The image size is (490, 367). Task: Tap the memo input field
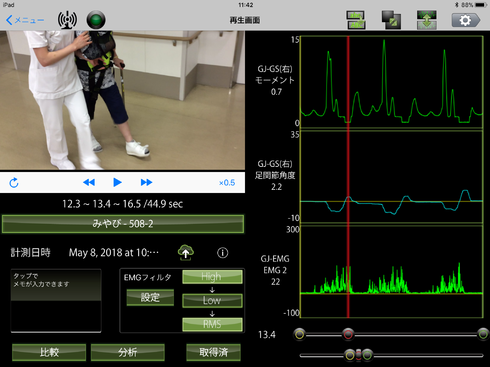(x=56, y=301)
